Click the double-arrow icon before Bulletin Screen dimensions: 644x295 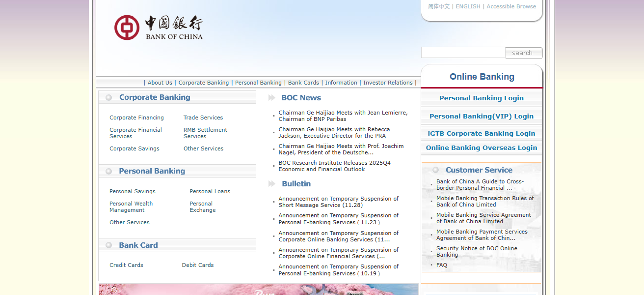pyautogui.click(x=271, y=183)
